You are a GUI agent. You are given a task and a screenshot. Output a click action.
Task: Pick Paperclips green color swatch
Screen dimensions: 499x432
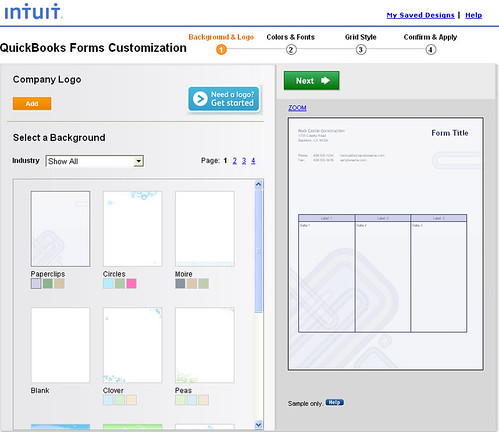pyautogui.click(x=48, y=284)
